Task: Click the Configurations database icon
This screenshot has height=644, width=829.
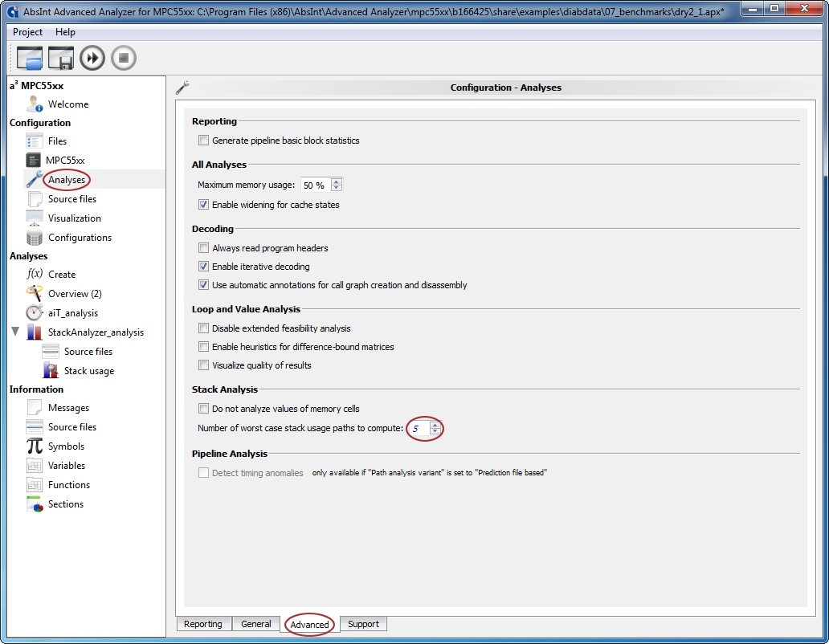Action: 35,238
